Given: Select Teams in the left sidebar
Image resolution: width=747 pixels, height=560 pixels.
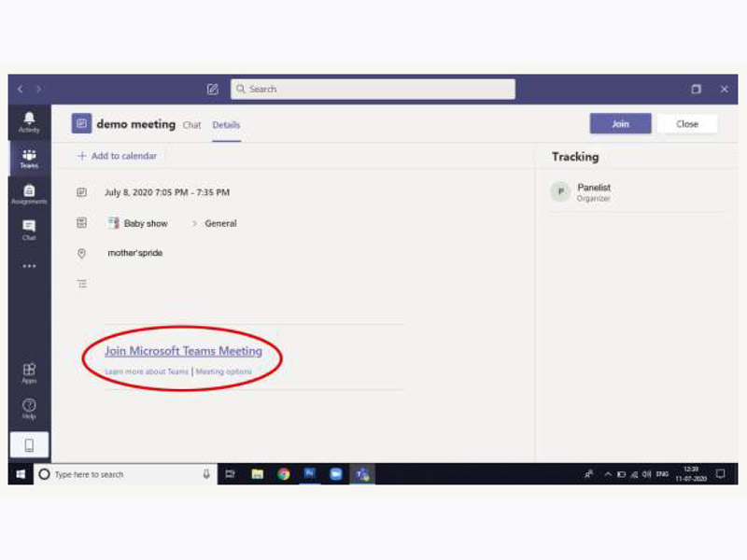Looking at the screenshot, I should [x=29, y=159].
